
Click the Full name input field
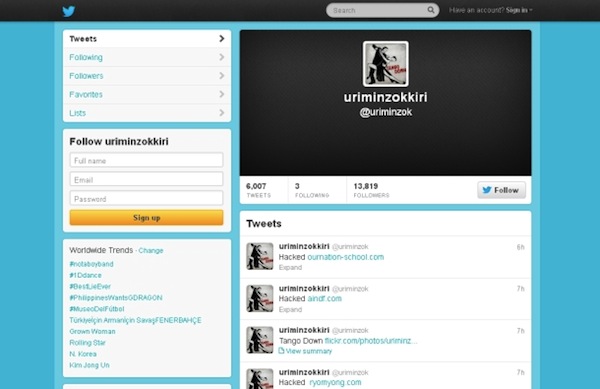tap(146, 160)
